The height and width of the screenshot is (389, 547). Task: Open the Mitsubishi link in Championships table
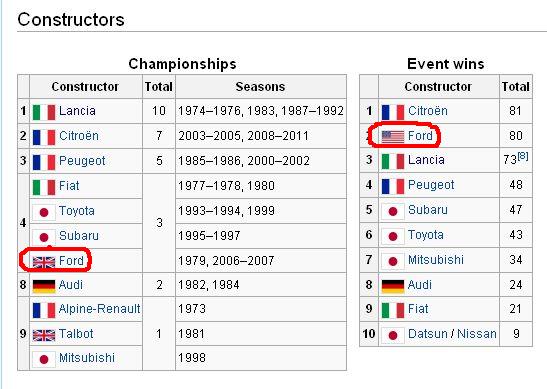click(87, 358)
